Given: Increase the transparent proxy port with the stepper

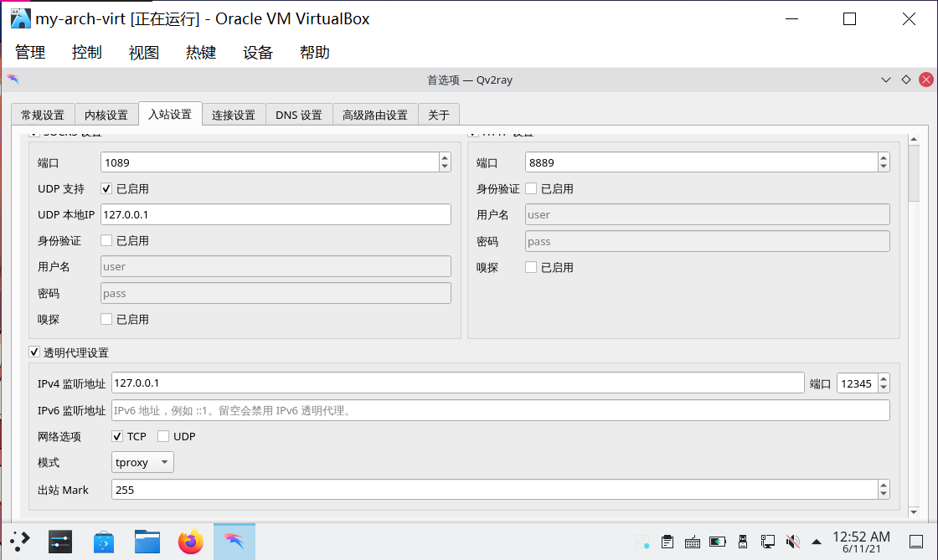Looking at the screenshot, I should [x=884, y=378].
